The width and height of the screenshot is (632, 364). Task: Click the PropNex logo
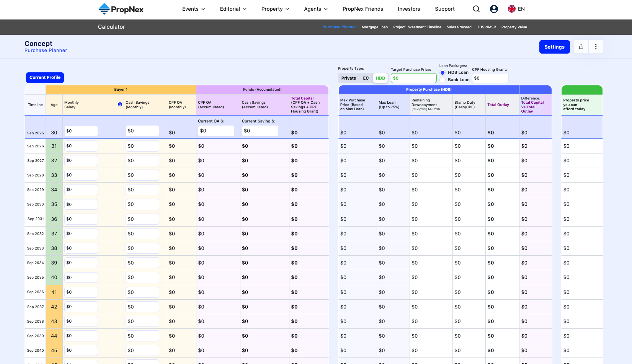coord(121,9)
